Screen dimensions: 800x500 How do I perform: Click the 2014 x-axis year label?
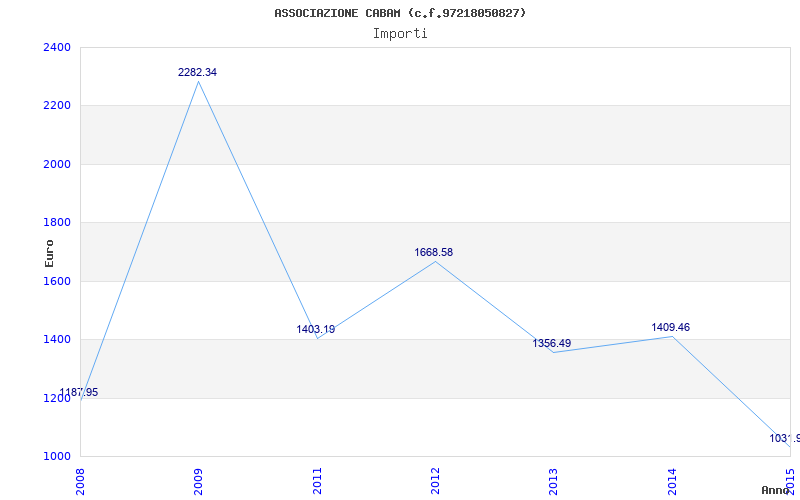672,481
